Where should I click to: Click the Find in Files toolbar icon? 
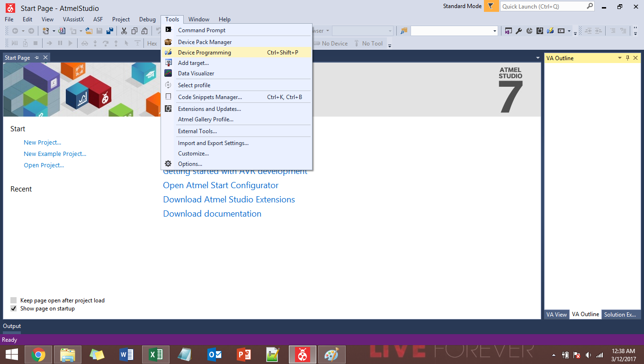click(x=403, y=31)
